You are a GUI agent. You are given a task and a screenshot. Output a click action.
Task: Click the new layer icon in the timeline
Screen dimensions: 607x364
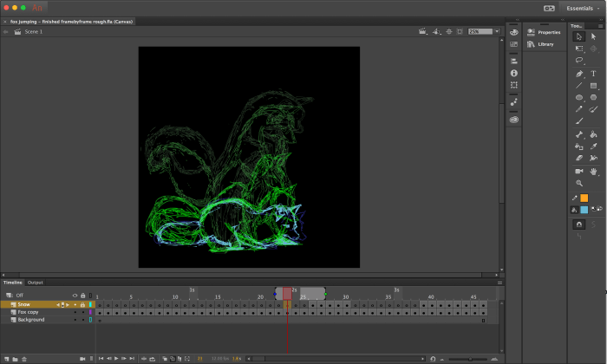tap(5, 358)
